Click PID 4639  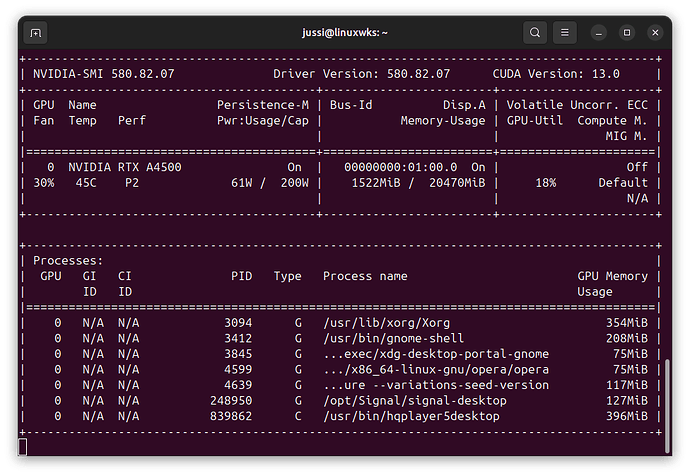(238, 385)
